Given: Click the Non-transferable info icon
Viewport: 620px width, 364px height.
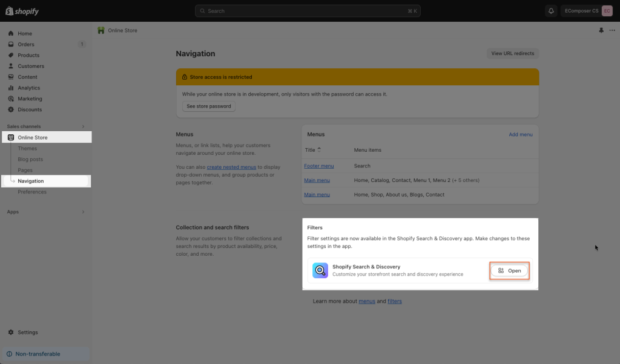Looking at the screenshot, I should coord(9,354).
